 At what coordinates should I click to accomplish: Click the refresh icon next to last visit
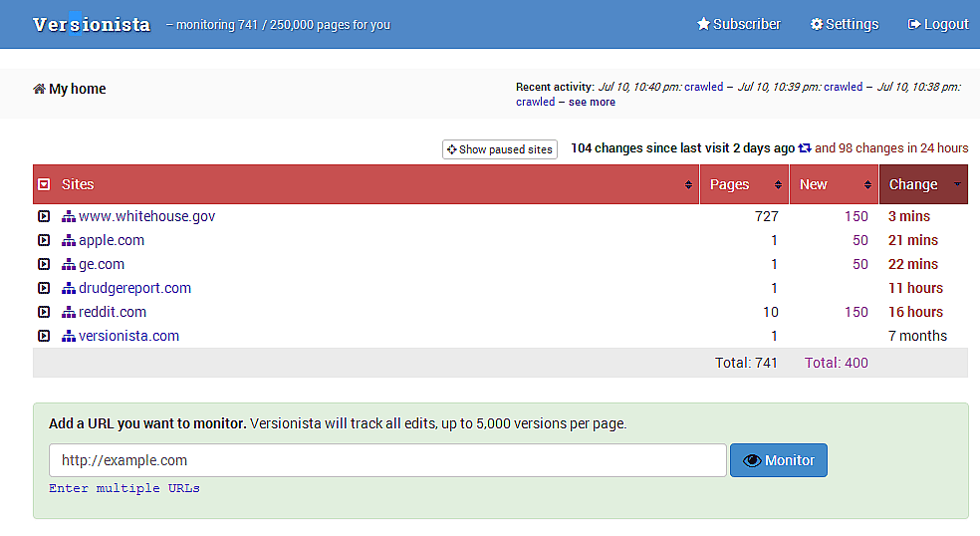805,148
